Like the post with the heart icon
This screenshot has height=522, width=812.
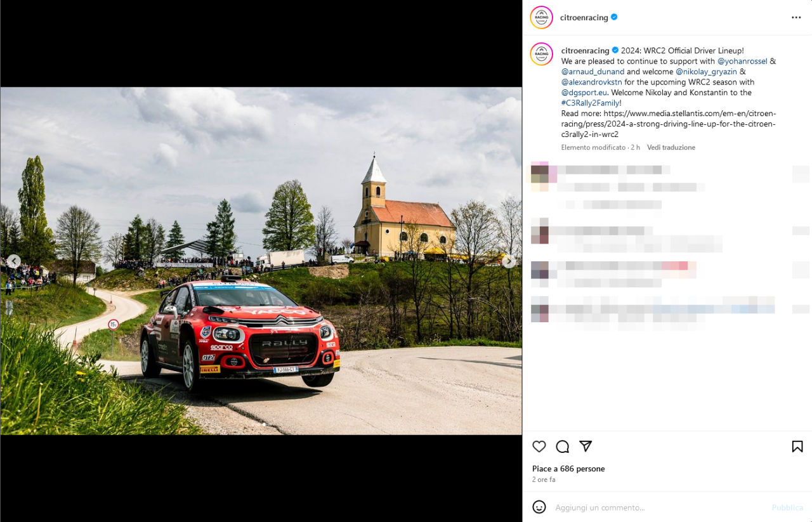[539, 447]
